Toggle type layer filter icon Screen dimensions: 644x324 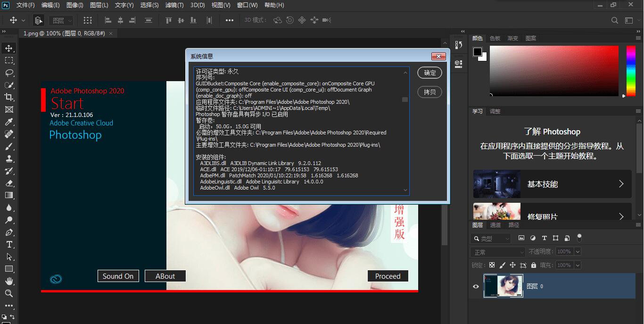[x=544, y=238]
